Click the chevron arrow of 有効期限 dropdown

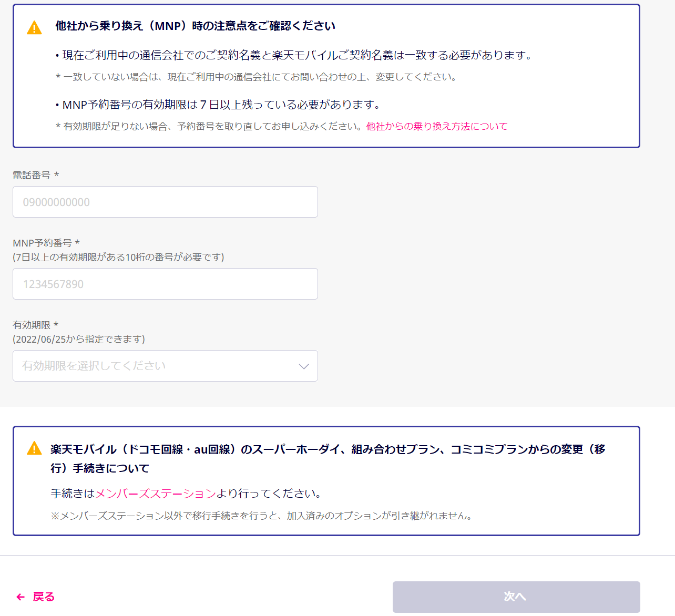pyautogui.click(x=304, y=366)
